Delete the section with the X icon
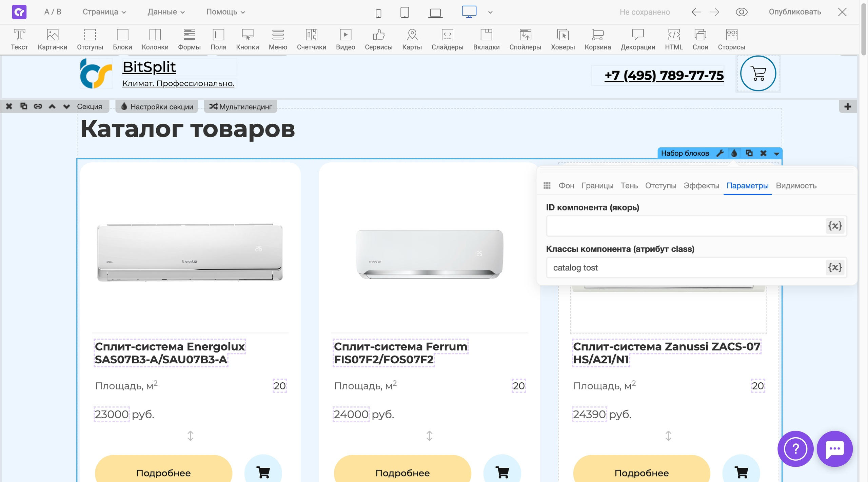 9,106
